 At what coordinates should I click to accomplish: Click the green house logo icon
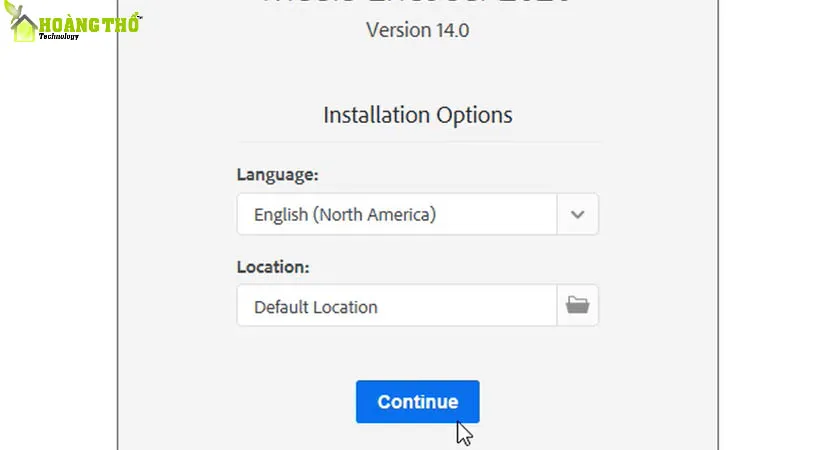point(21,26)
